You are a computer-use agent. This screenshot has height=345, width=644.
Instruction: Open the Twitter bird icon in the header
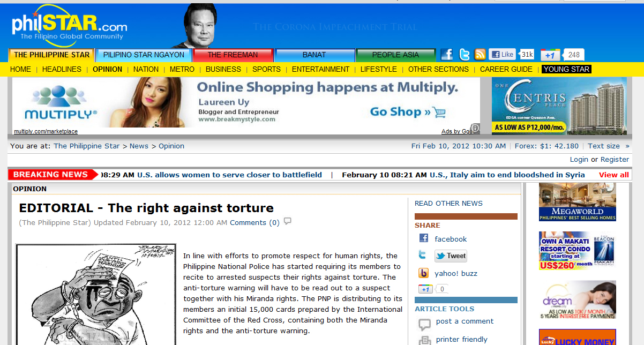[464, 54]
